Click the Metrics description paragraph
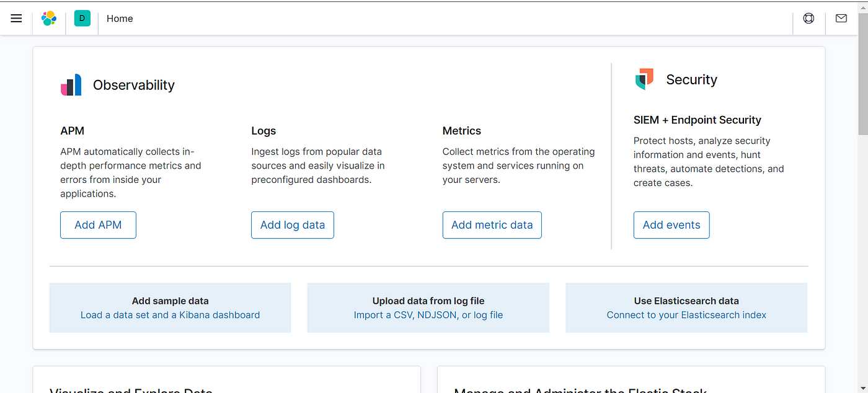868x393 pixels. [518, 166]
